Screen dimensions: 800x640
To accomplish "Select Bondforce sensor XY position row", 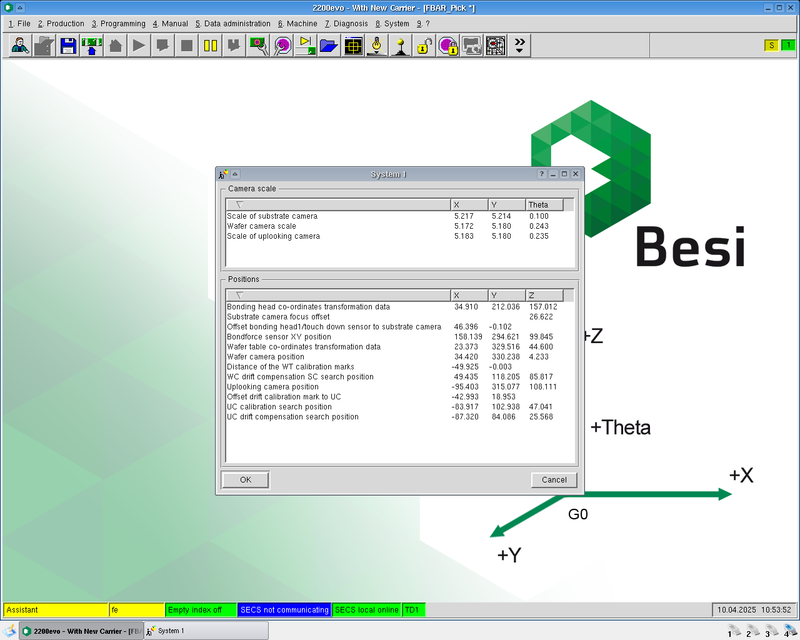I will 399,337.
